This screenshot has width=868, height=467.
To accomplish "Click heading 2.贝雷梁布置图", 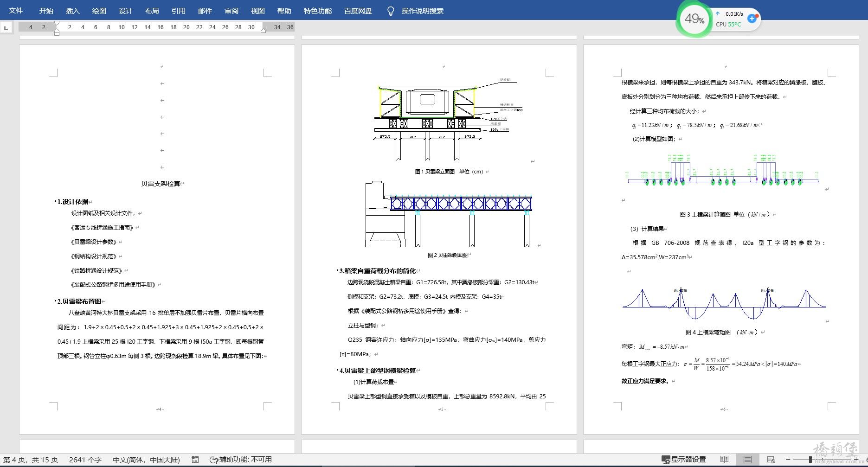I will pos(79,301).
